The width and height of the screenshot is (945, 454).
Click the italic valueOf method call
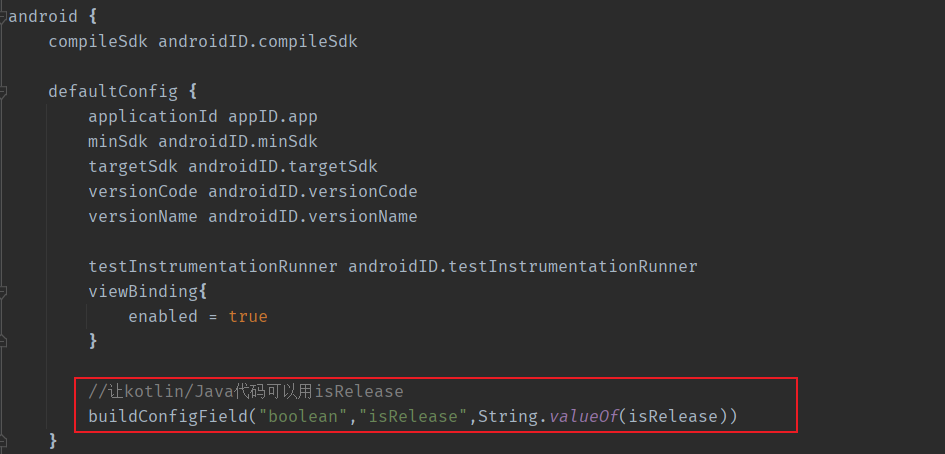(582, 416)
